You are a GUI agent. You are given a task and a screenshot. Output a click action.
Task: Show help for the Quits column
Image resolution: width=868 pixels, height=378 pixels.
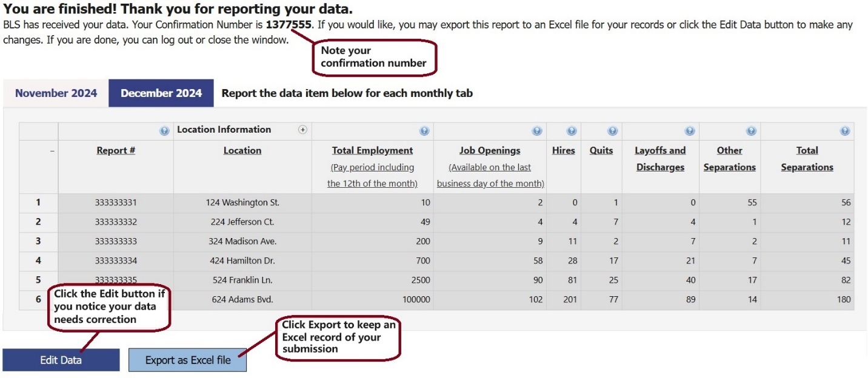click(612, 131)
